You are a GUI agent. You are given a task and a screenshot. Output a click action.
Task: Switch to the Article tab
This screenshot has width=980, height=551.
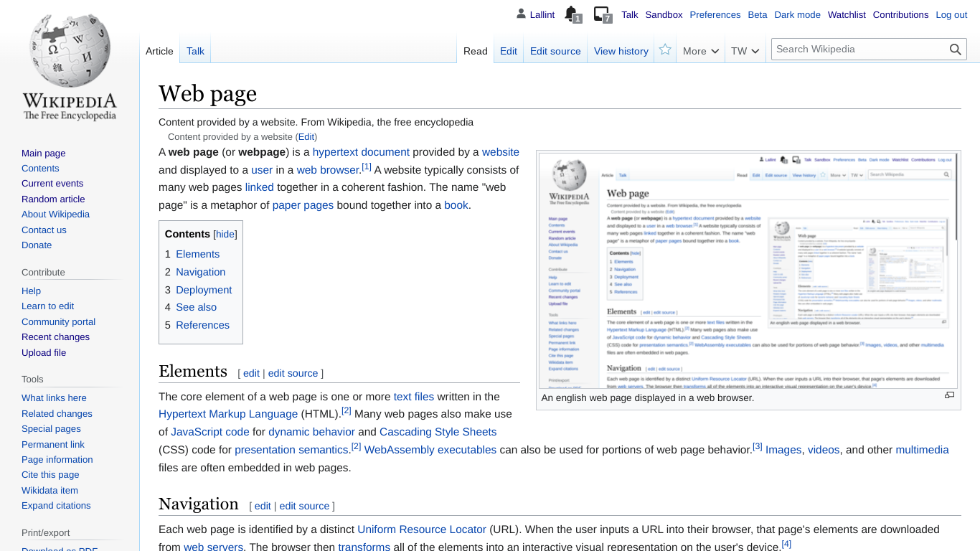[x=159, y=51]
